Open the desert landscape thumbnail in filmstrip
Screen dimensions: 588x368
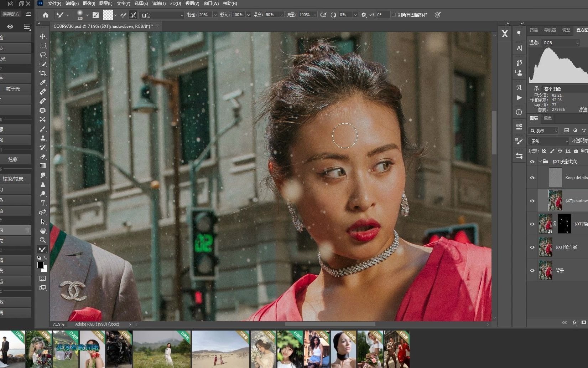(x=220, y=349)
